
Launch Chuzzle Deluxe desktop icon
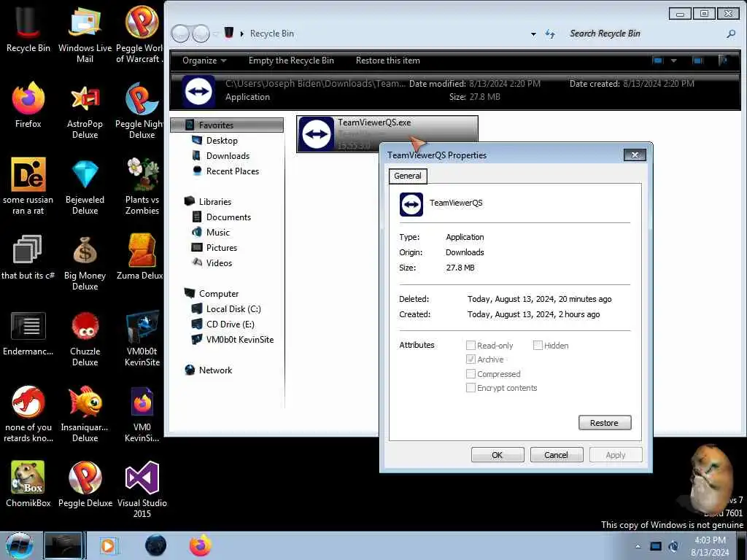coord(85,338)
